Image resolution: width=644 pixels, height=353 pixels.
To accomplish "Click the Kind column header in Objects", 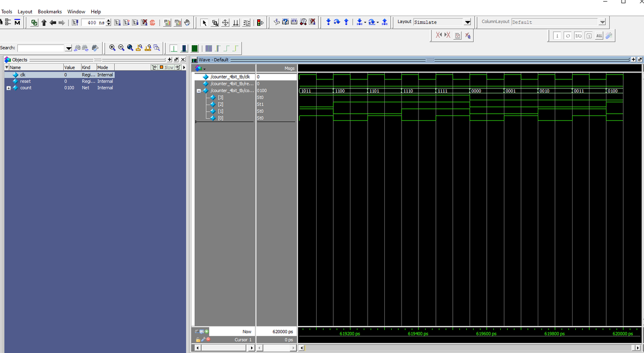I will [88, 67].
